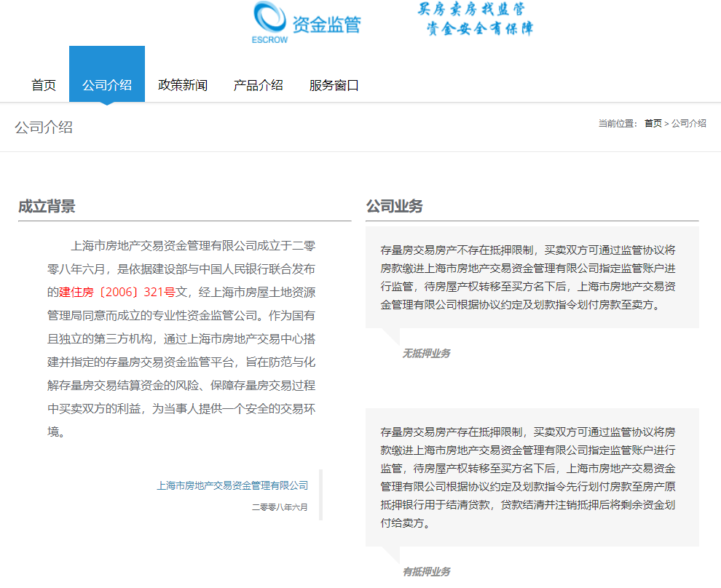Viewport: 721px width, 588px height.
Task: Click the 公司介绍 breadcrumb entry
Action: (x=688, y=123)
